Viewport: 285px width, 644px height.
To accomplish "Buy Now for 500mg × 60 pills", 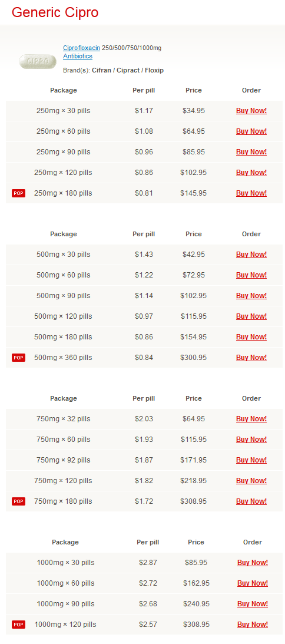I will (251, 275).
